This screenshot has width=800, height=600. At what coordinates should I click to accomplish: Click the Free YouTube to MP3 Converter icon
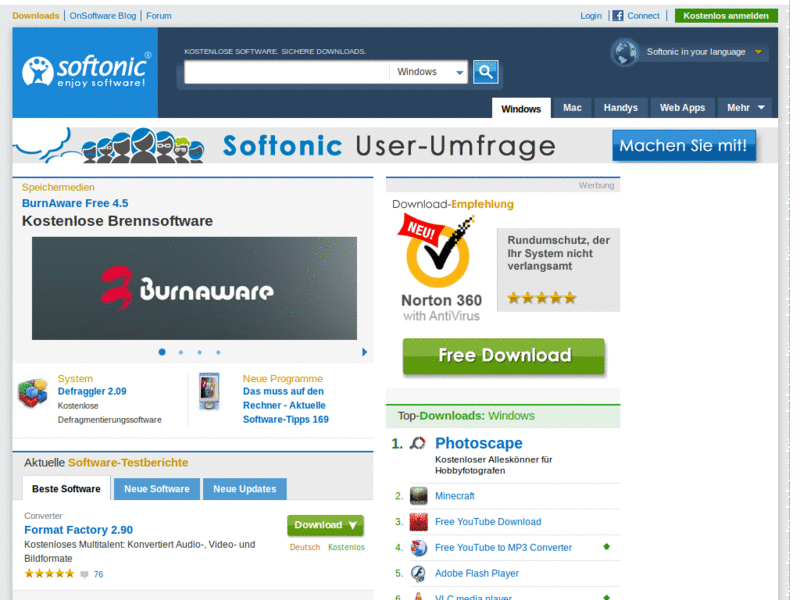pyautogui.click(x=419, y=547)
